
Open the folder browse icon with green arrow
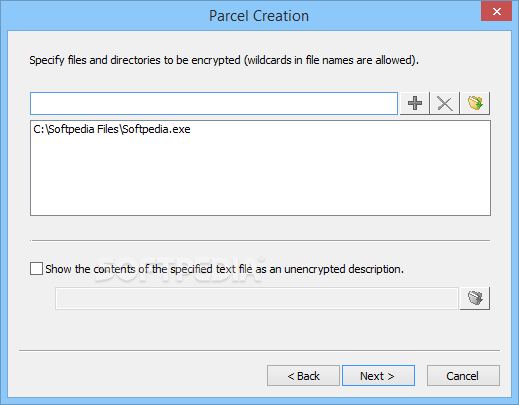pos(475,103)
